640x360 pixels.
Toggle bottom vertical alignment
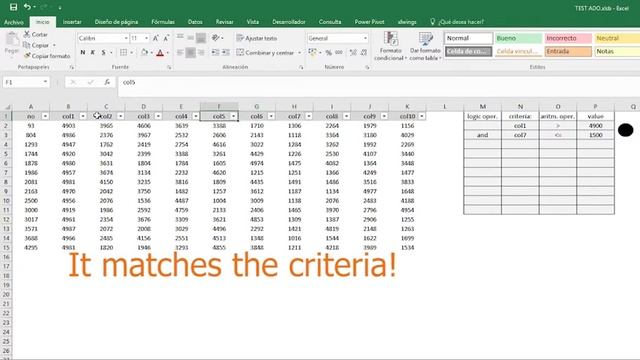click(x=201, y=38)
